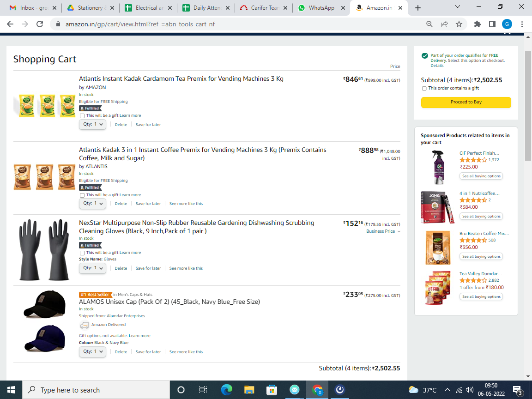Switch to the Stationery Drive tab
The width and height of the screenshot is (532, 399).
pyautogui.click(x=91, y=8)
